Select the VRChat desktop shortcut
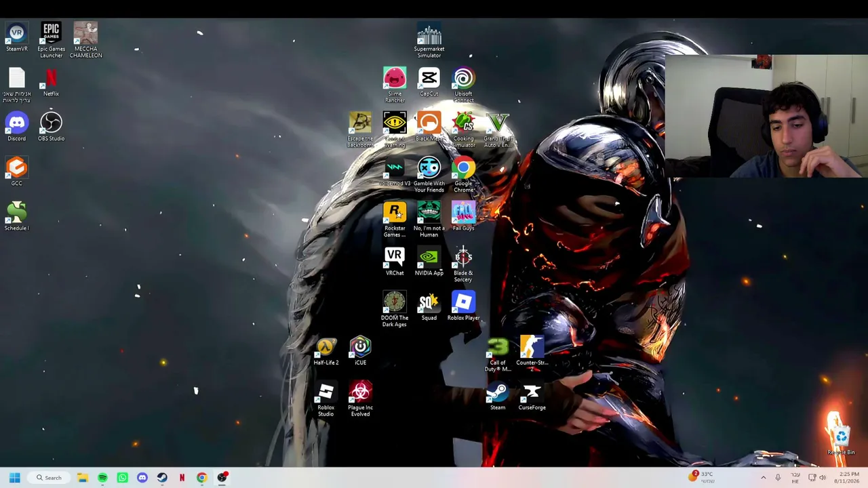 pyautogui.click(x=395, y=261)
